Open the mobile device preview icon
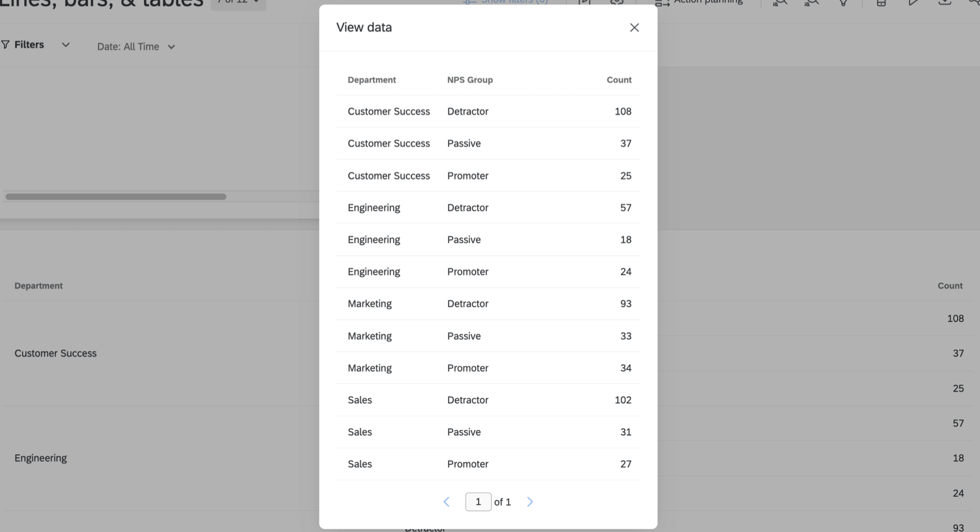The image size is (980, 532). pos(880,3)
